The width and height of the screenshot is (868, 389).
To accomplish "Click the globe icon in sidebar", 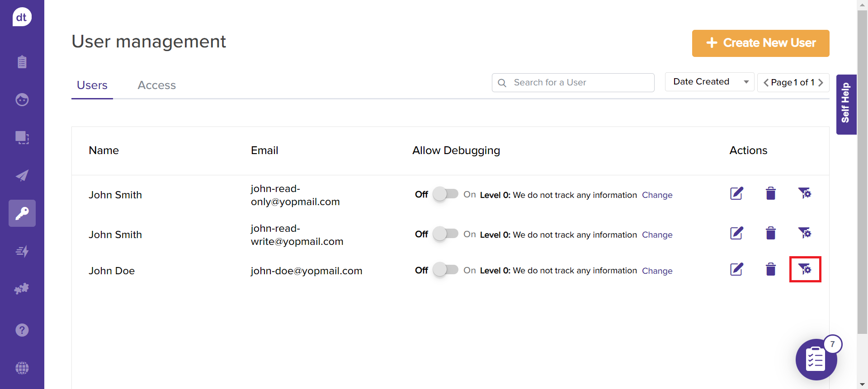I will point(22,368).
